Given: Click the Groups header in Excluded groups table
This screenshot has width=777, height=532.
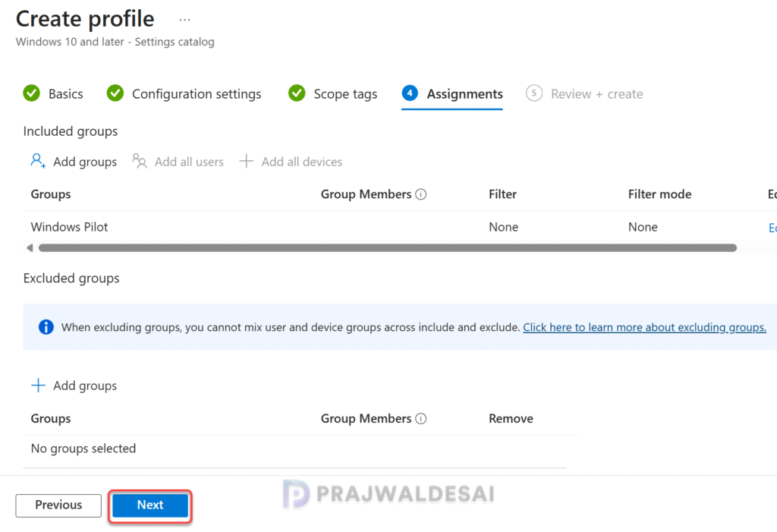Looking at the screenshot, I should coord(51,419).
